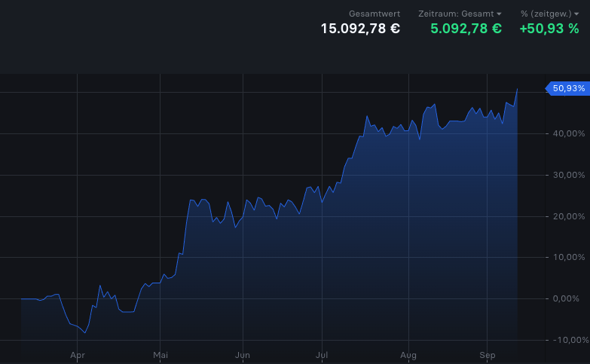Click the Jun month label
Viewport: 590px width, 364px height.
pyautogui.click(x=243, y=355)
